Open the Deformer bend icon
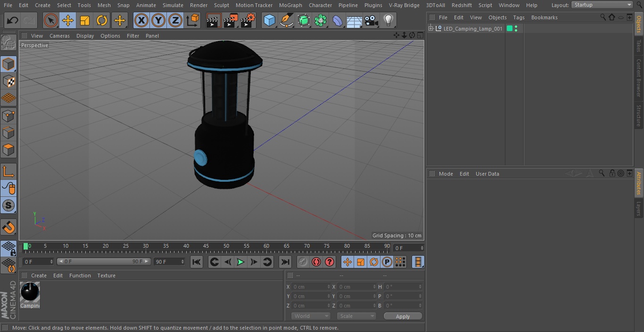The width and height of the screenshot is (644, 332). tap(338, 20)
